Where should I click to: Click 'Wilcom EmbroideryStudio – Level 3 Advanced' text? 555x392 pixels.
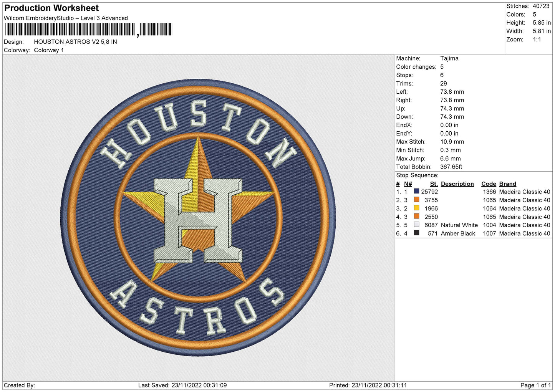[x=66, y=18]
